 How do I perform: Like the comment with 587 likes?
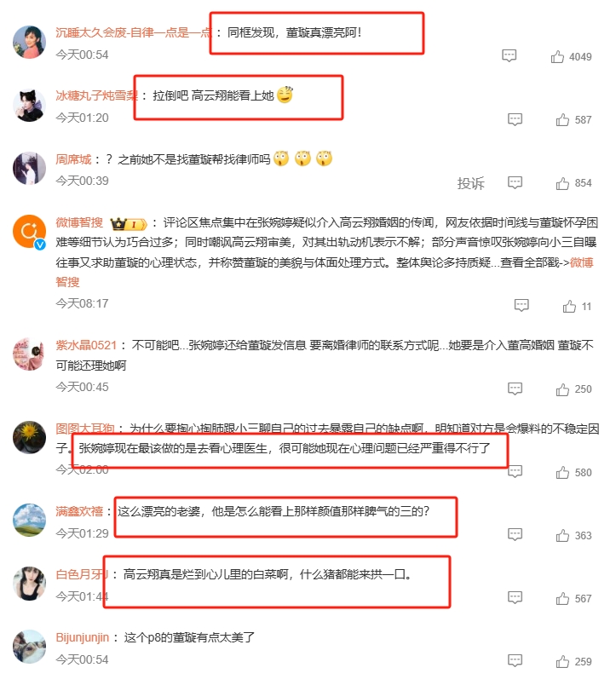click(562, 119)
